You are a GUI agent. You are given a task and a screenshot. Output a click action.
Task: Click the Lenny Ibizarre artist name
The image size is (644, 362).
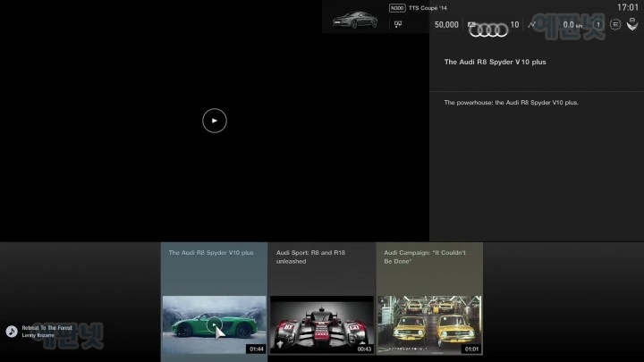38,335
